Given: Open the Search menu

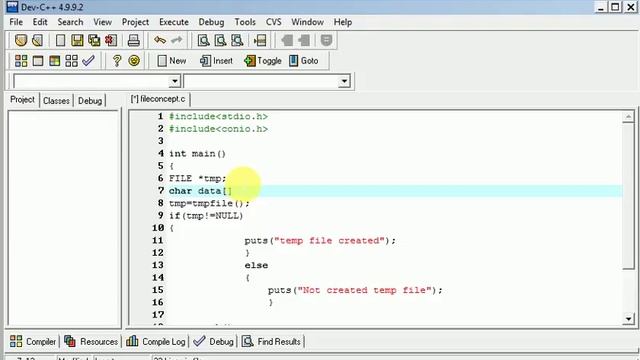Looking at the screenshot, I should point(70,22).
